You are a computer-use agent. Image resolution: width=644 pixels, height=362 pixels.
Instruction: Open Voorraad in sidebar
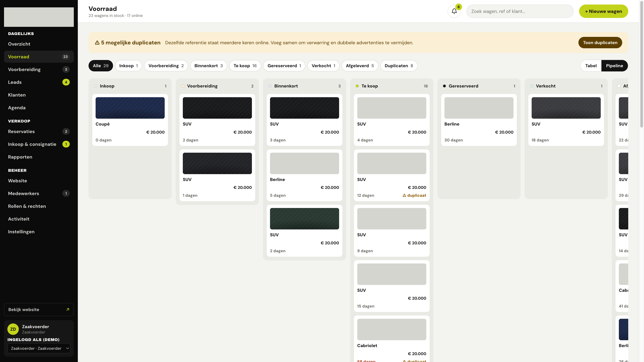coord(39,57)
